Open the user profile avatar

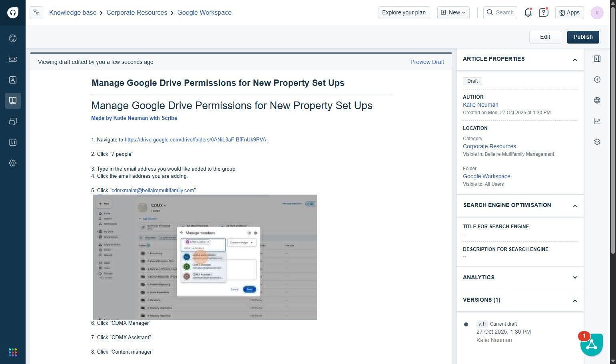pyautogui.click(x=597, y=13)
